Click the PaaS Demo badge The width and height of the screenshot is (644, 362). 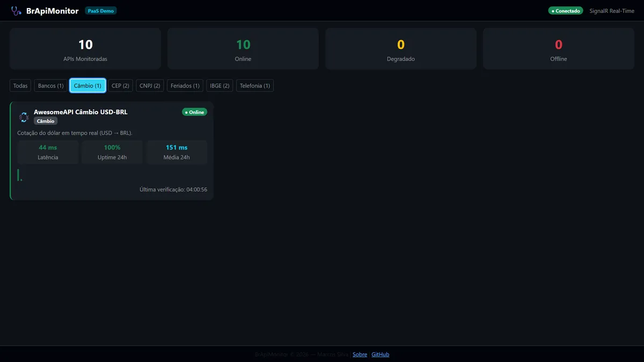pos(101,11)
